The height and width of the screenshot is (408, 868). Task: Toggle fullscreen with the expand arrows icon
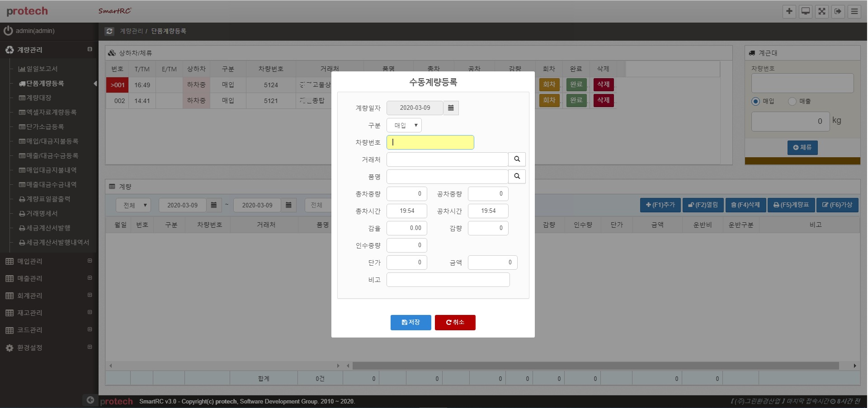(x=821, y=11)
